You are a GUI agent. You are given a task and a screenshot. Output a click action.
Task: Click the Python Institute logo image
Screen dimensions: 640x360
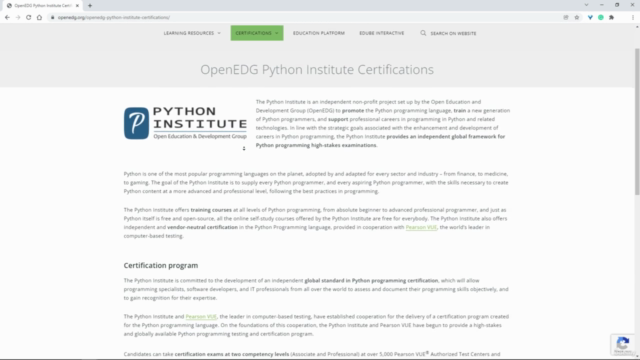185,123
